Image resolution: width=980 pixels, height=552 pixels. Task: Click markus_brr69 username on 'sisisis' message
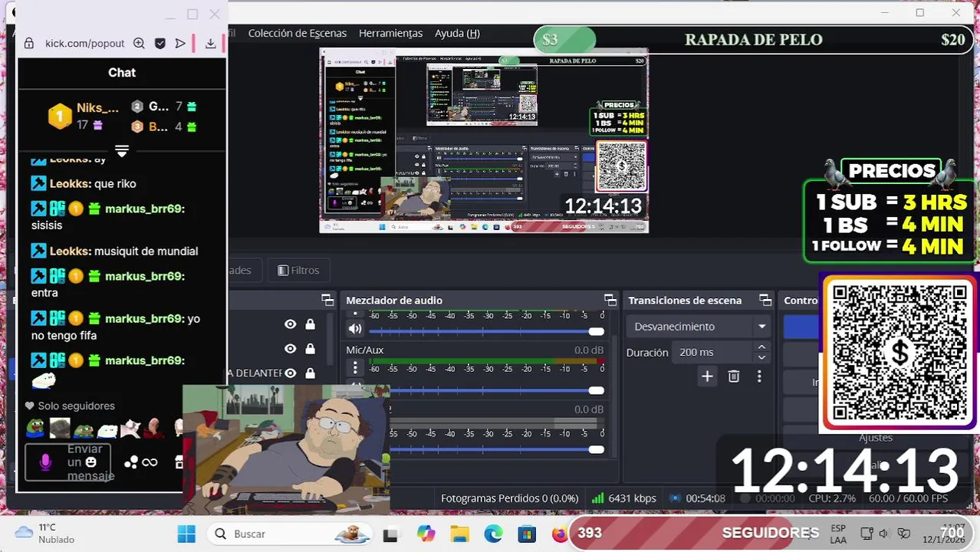(x=144, y=209)
